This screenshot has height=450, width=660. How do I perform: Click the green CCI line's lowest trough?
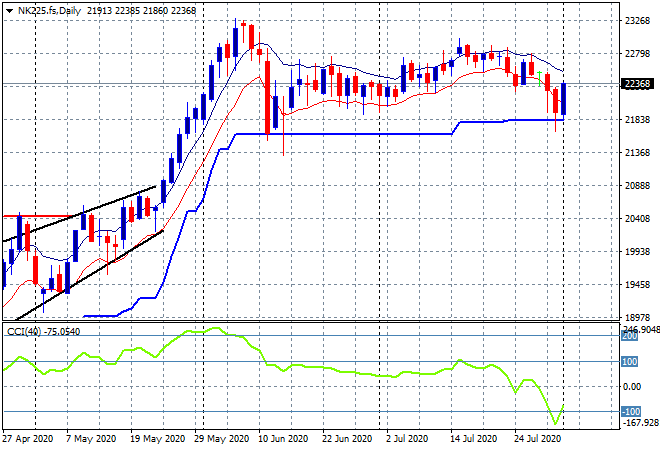555,423
